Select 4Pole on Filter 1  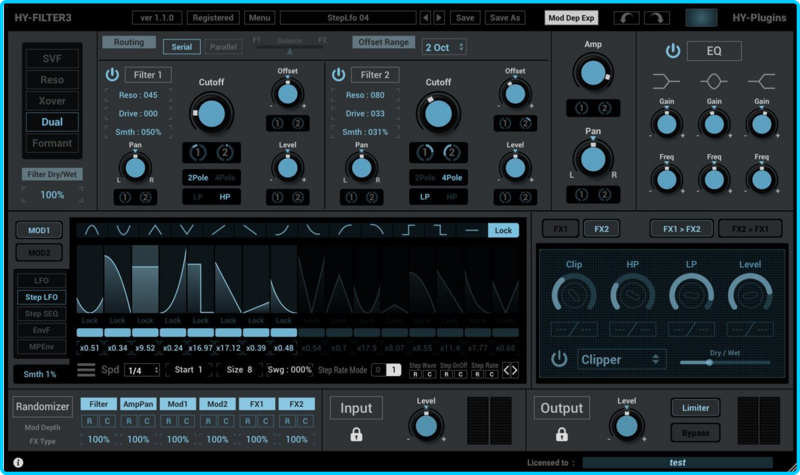tap(225, 178)
